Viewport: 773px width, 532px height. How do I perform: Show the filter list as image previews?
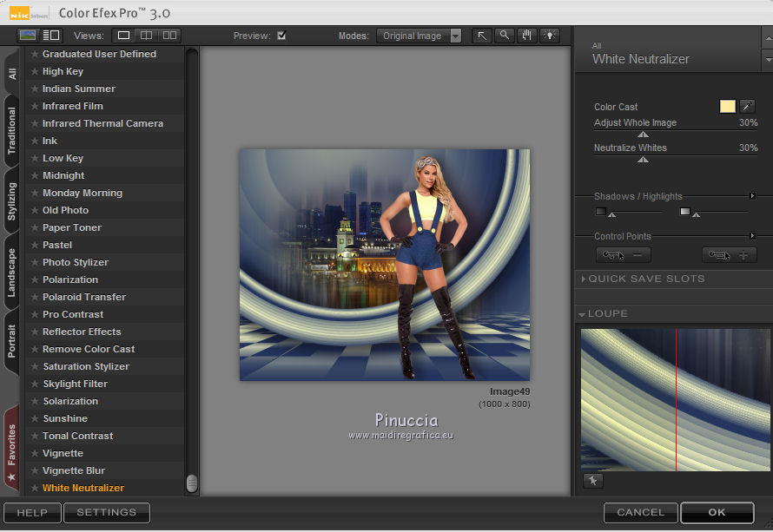pos(28,36)
